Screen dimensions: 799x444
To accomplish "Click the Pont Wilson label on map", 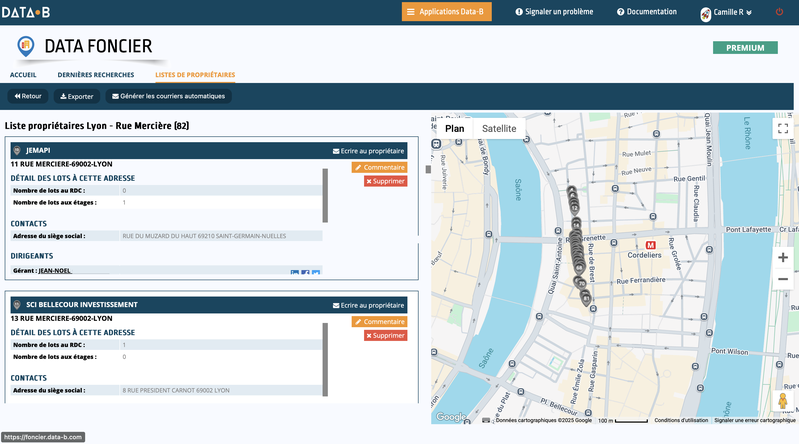I will pos(730,351).
